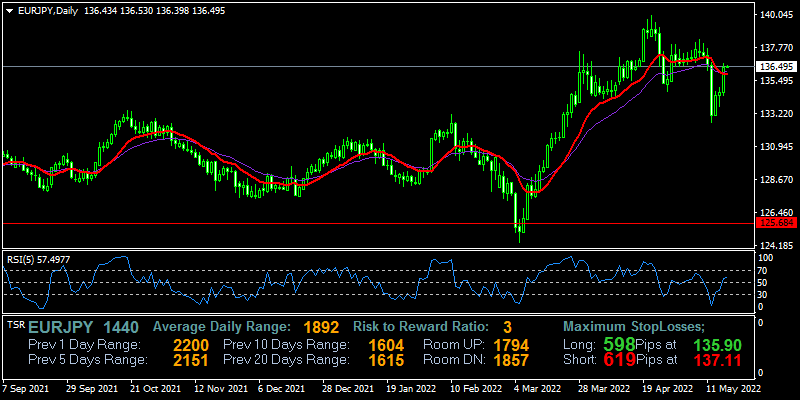
Task: Click the TSR EURJPY symbol label
Action: (61, 327)
